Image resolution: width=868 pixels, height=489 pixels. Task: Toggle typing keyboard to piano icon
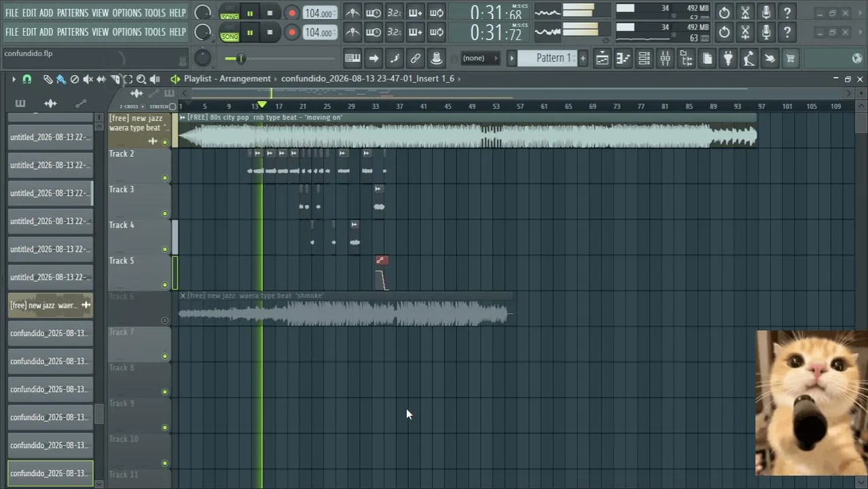[352, 58]
